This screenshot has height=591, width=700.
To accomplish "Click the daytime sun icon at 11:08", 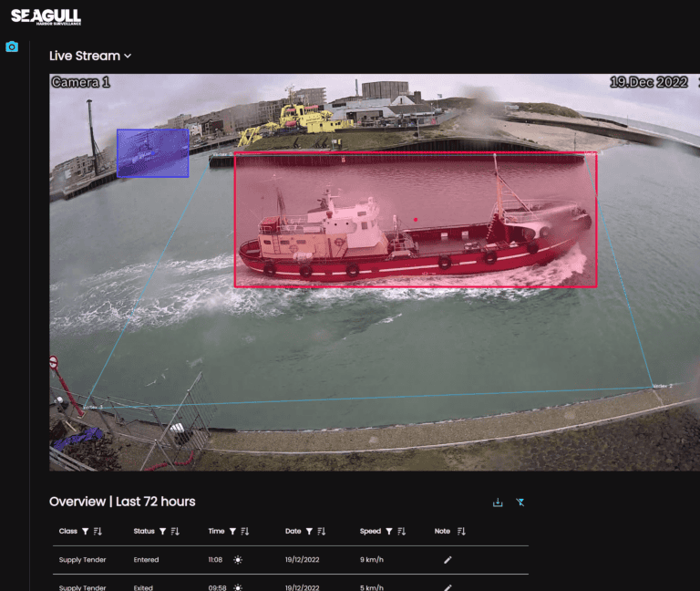I will point(238,560).
